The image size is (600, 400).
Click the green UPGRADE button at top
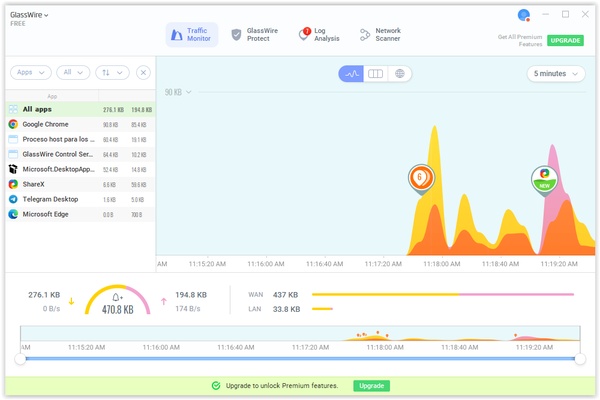pyautogui.click(x=565, y=41)
